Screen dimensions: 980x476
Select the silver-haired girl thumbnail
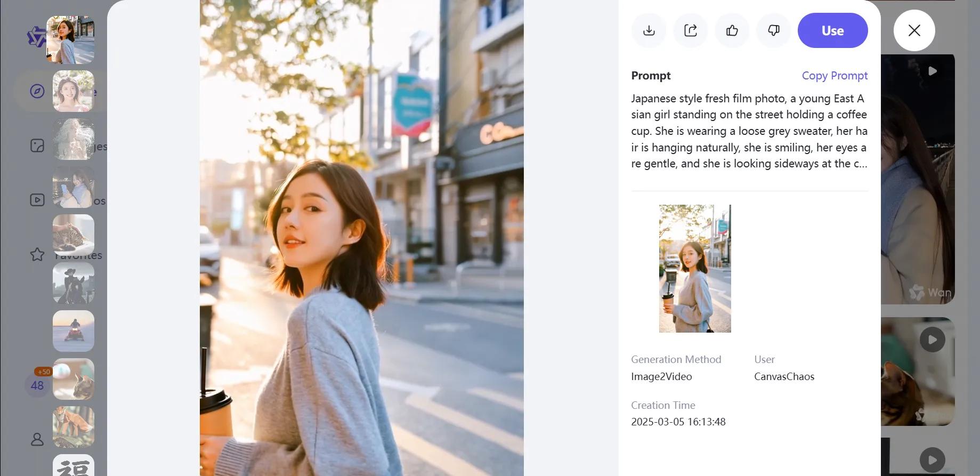pos(74,139)
